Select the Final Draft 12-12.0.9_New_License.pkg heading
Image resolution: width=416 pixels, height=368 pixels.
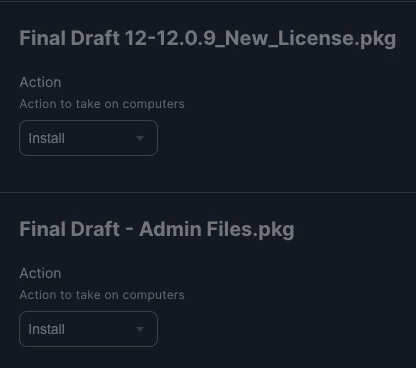click(x=208, y=39)
